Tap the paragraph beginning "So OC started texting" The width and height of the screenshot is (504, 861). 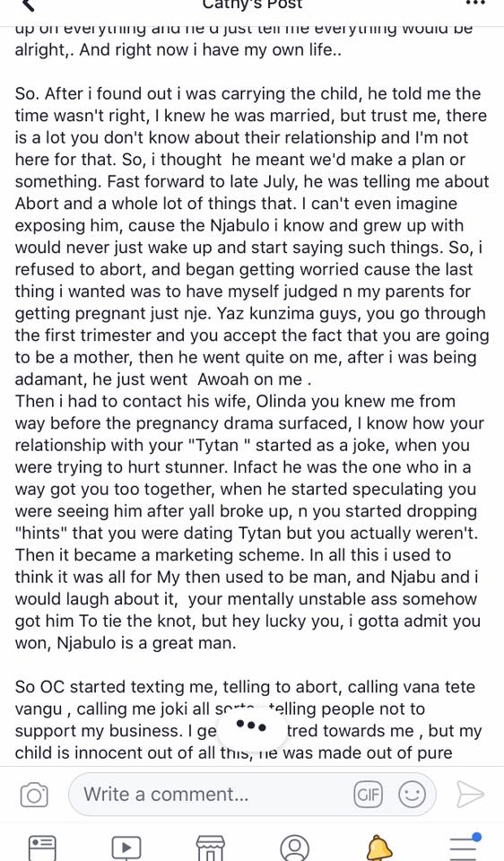[248, 719]
